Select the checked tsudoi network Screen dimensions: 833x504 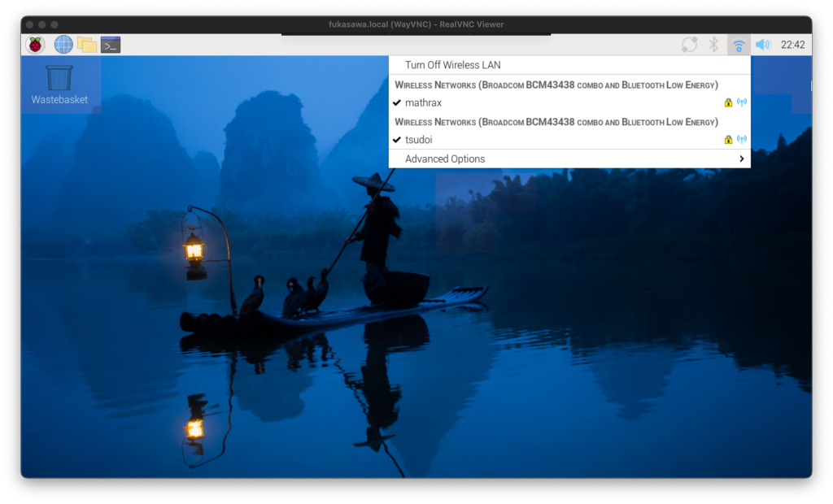418,140
